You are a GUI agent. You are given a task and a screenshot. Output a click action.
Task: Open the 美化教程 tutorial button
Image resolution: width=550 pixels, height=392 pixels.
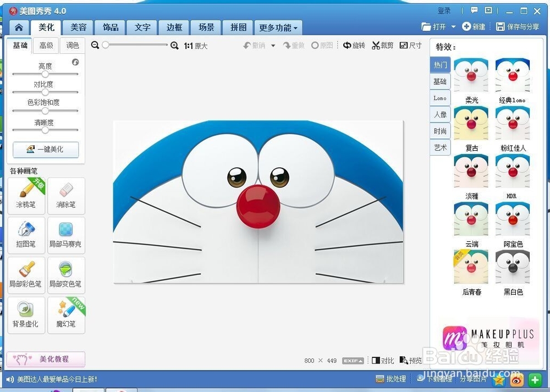46,359
